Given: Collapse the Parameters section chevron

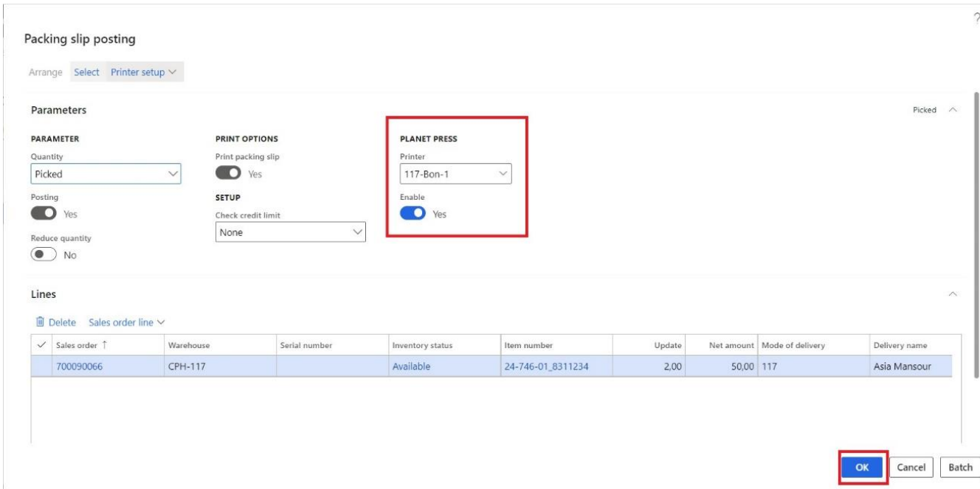Looking at the screenshot, I should pos(953,110).
